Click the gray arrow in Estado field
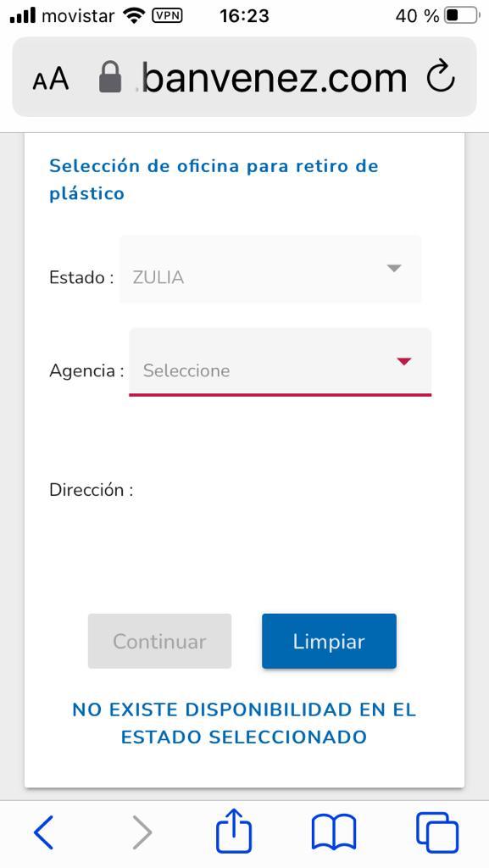489x868 pixels. (x=394, y=268)
